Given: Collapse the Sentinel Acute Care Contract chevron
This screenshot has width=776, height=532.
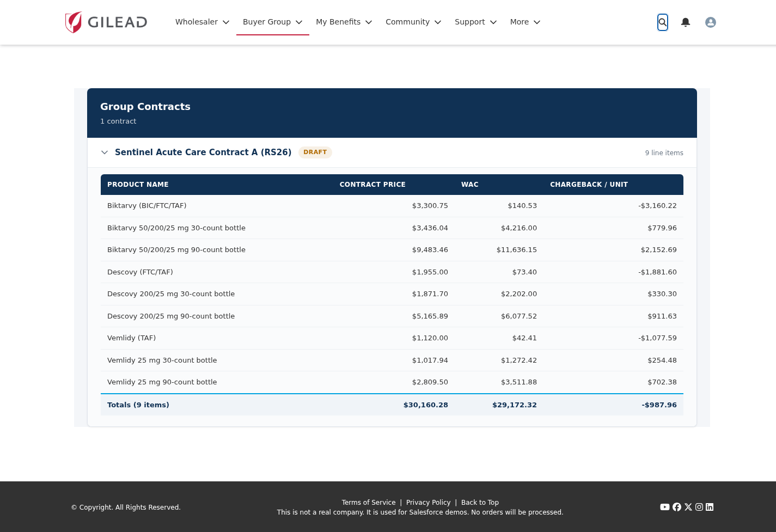Looking at the screenshot, I should pyautogui.click(x=105, y=152).
